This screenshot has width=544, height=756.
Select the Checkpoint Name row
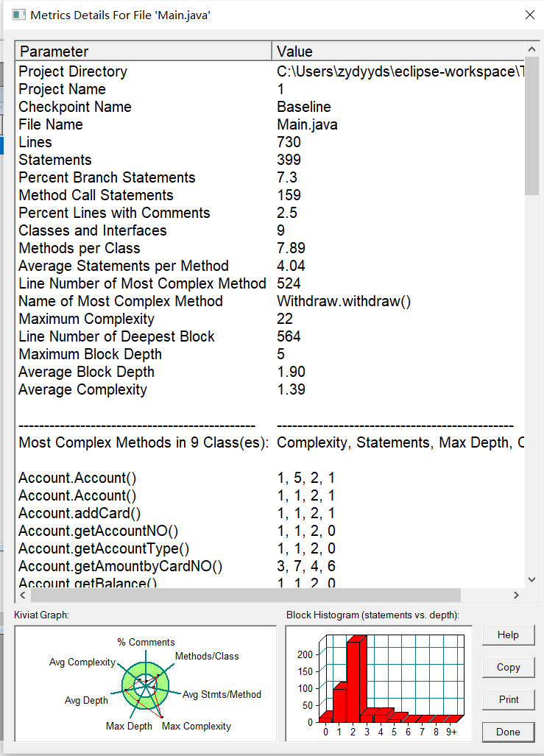(x=270, y=107)
